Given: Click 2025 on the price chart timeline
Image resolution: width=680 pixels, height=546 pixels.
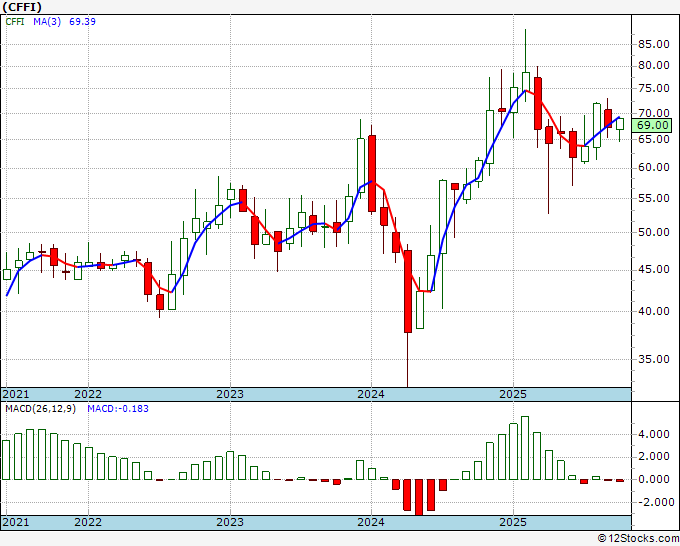Looking at the screenshot, I should click(x=513, y=394).
